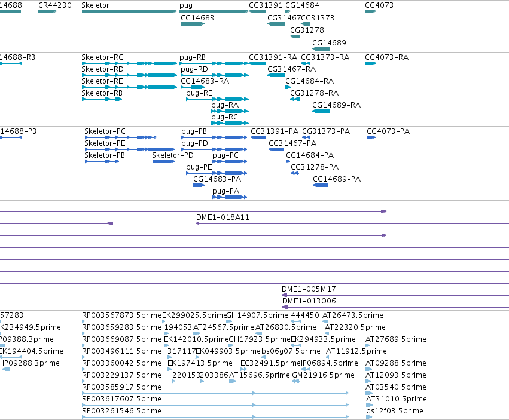Viewport: 509px width, 420px height.
Task: Click the CG14683 gene feature
Action: [x=193, y=24]
